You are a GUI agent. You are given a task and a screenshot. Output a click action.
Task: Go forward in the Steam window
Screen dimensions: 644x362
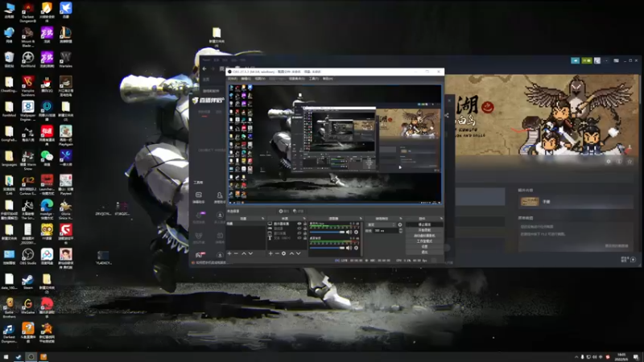point(213,68)
